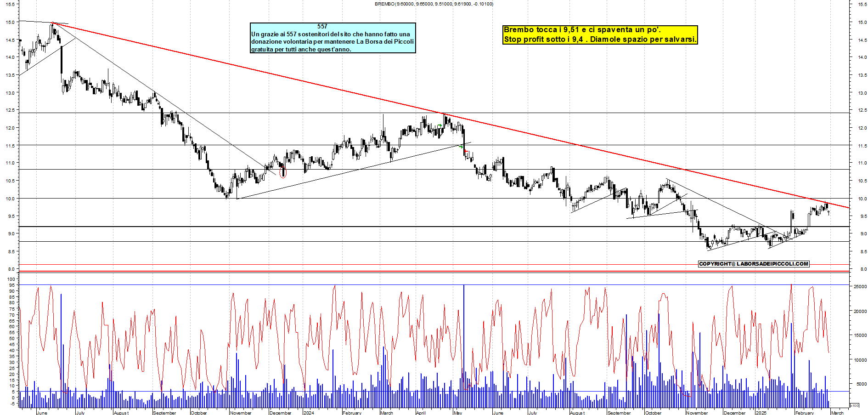Click the tallest blue volume bar at May

(464, 347)
